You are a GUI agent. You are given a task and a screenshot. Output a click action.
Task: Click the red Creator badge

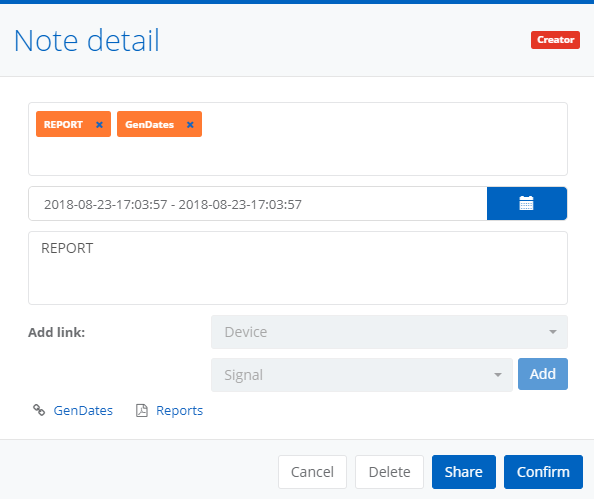click(x=555, y=40)
